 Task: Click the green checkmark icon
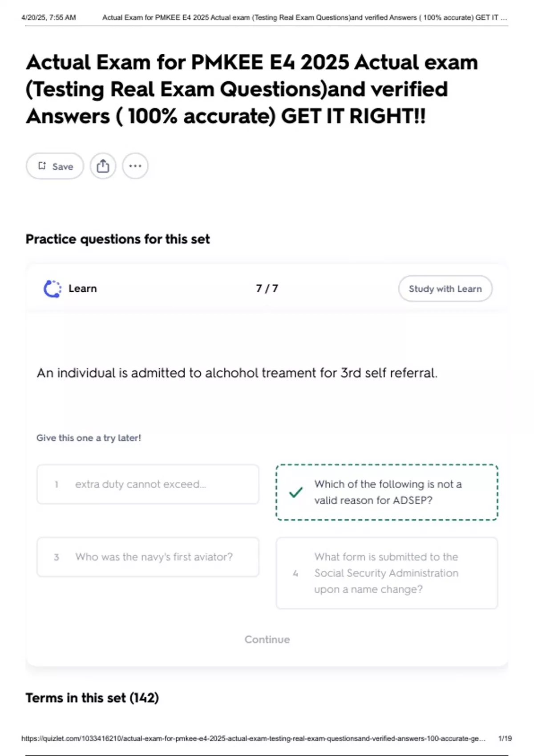(x=296, y=492)
